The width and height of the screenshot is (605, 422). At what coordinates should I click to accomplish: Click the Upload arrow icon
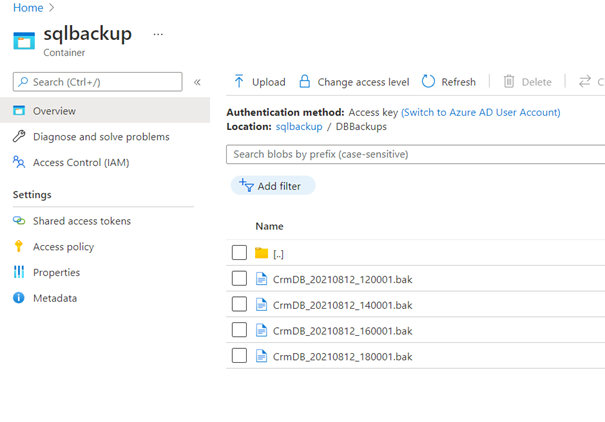pos(239,81)
